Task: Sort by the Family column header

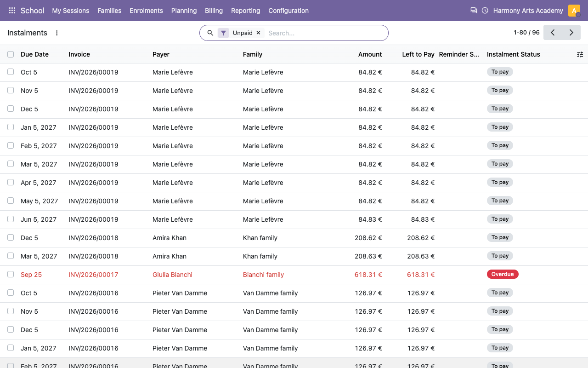Action: [x=253, y=54]
